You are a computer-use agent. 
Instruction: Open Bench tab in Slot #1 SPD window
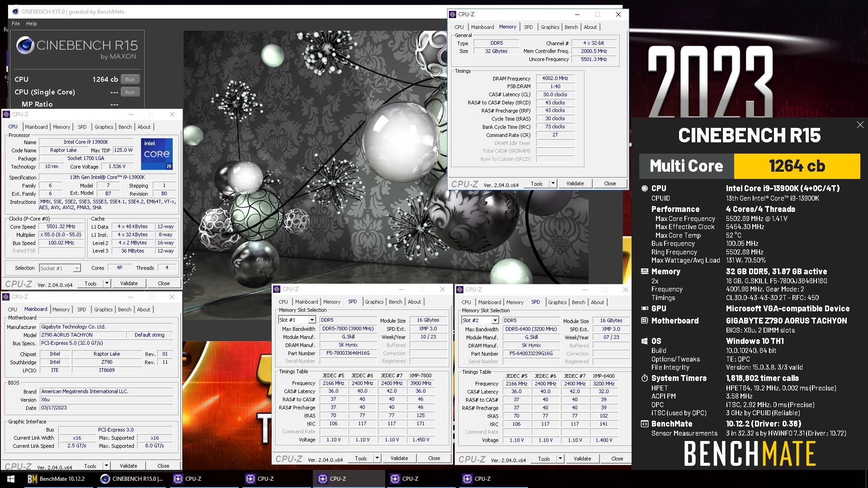(395, 302)
